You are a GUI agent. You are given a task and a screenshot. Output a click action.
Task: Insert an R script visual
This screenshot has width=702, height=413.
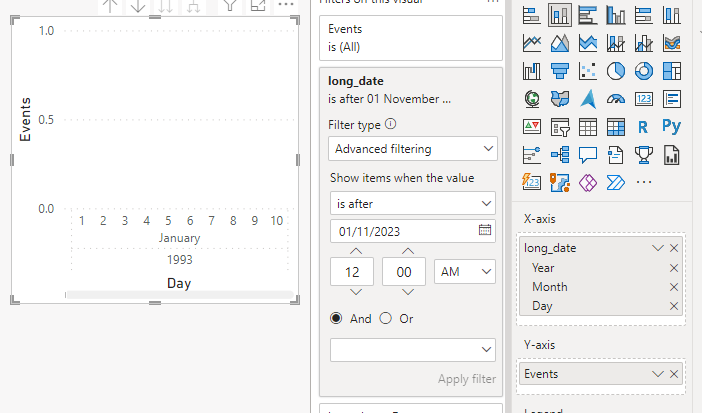pyautogui.click(x=644, y=127)
